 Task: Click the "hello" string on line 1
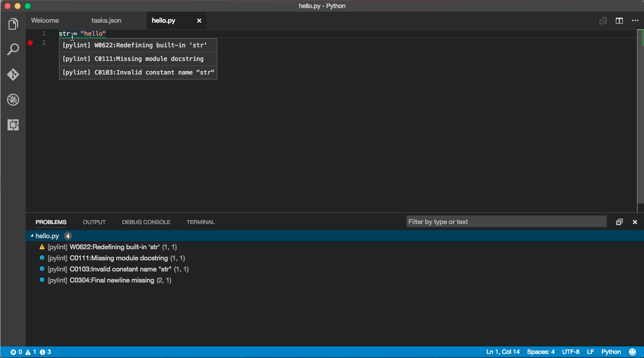tap(93, 34)
